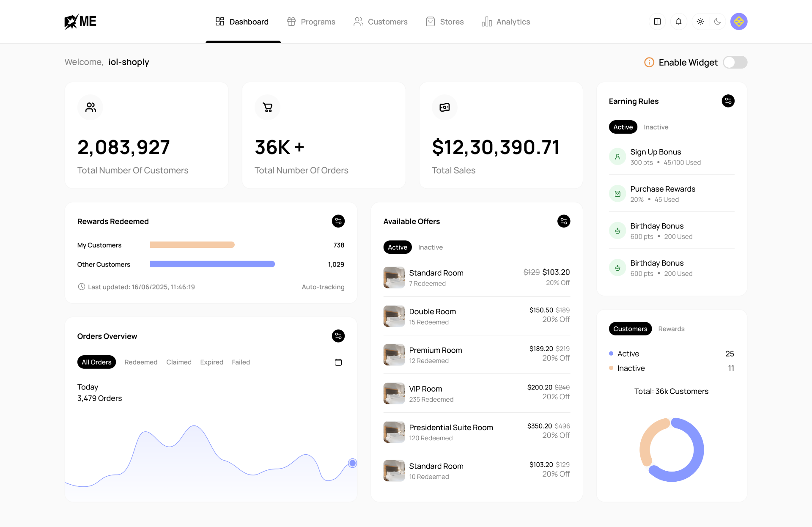This screenshot has height=527, width=812.
Task: Switch to dark mode moon icon
Action: (717, 22)
